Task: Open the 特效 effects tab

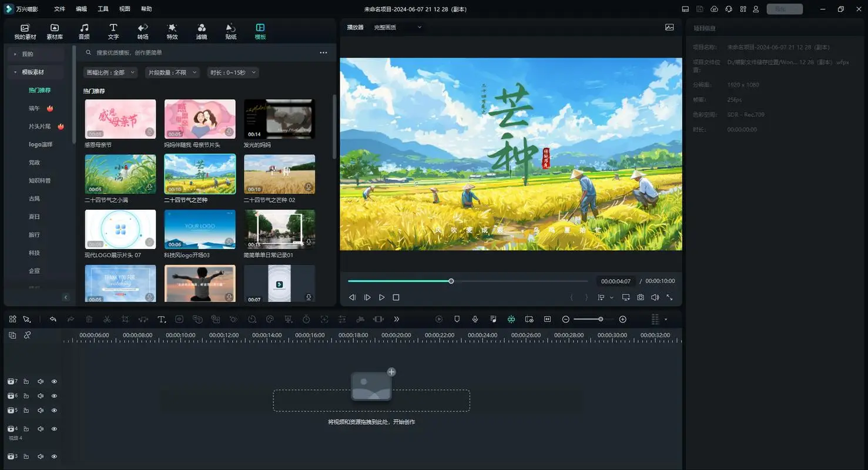Action: (x=172, y=32)
